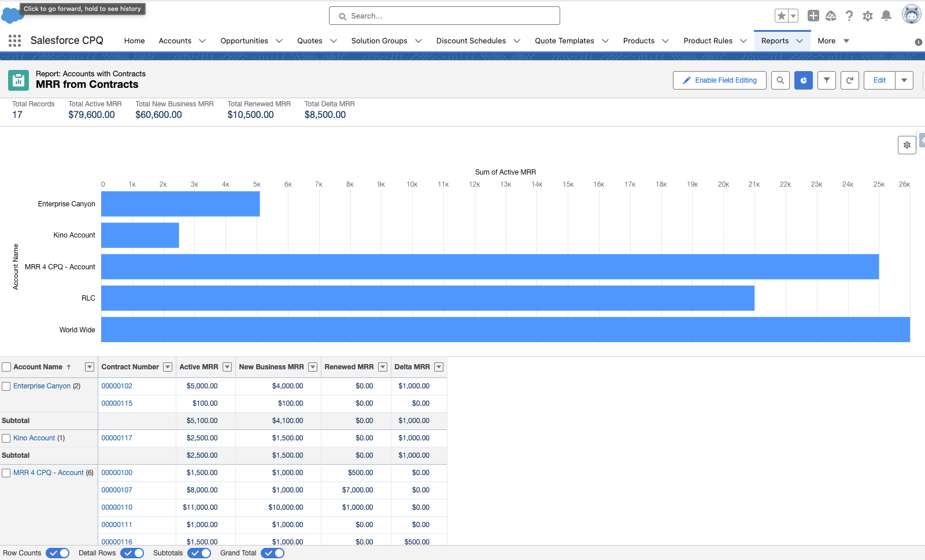Screen dimensions: 925x560
Task: Open the Favorites star icon
Action: [x=782, y=16]
